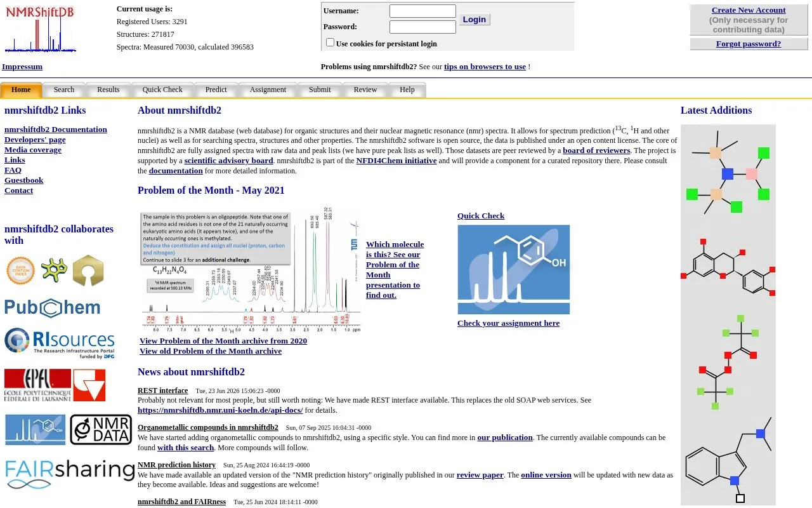Go to the Predict tab
This screenshot has width=812, height=508.
[x=216, y=90]
